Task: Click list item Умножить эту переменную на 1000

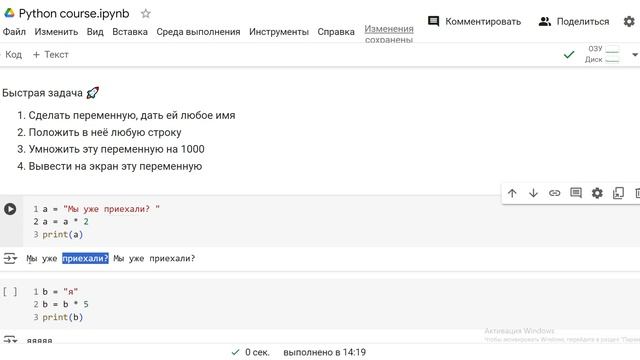Action: (116, 149)
